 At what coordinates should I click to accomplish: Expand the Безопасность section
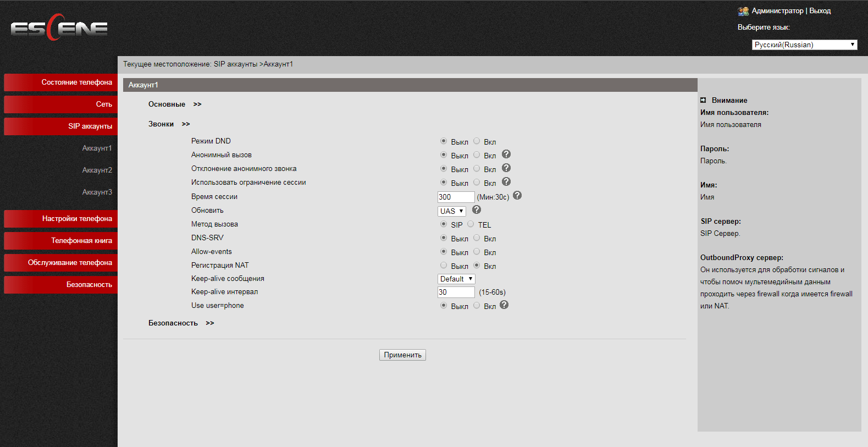click(x=181, y=323)
